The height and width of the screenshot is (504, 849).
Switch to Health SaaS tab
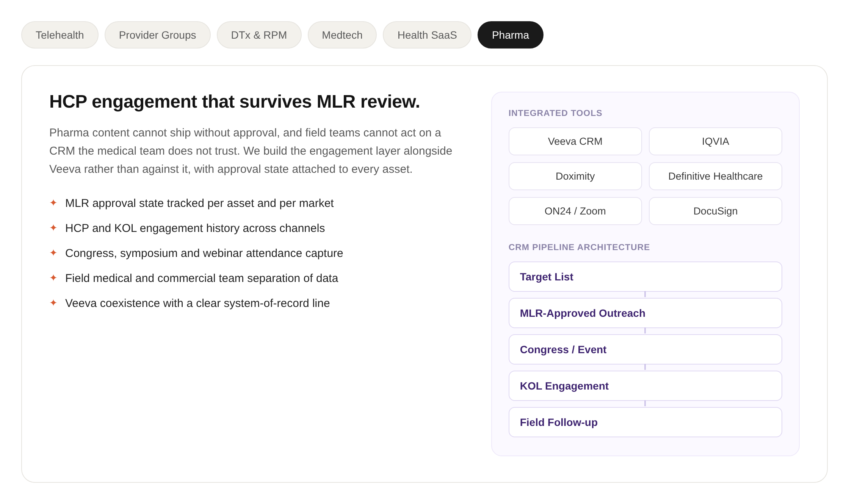[427, 35]
